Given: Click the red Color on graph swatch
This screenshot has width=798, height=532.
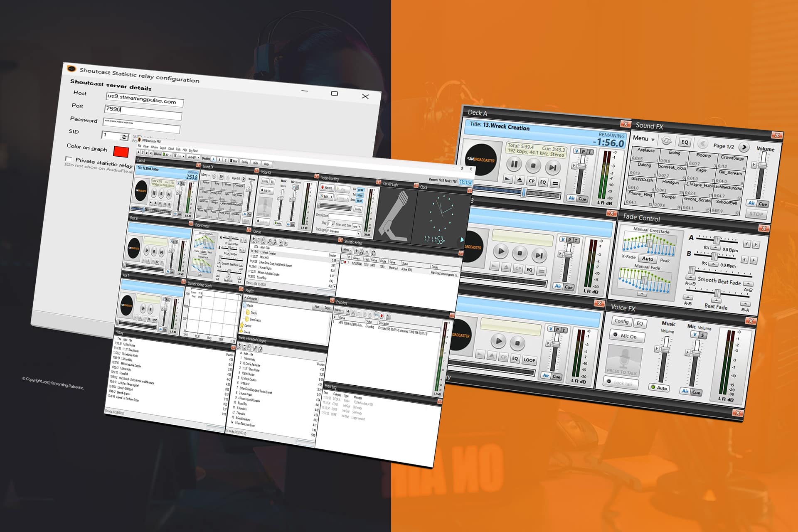Looking at the screenshot, I should point(121,152).
